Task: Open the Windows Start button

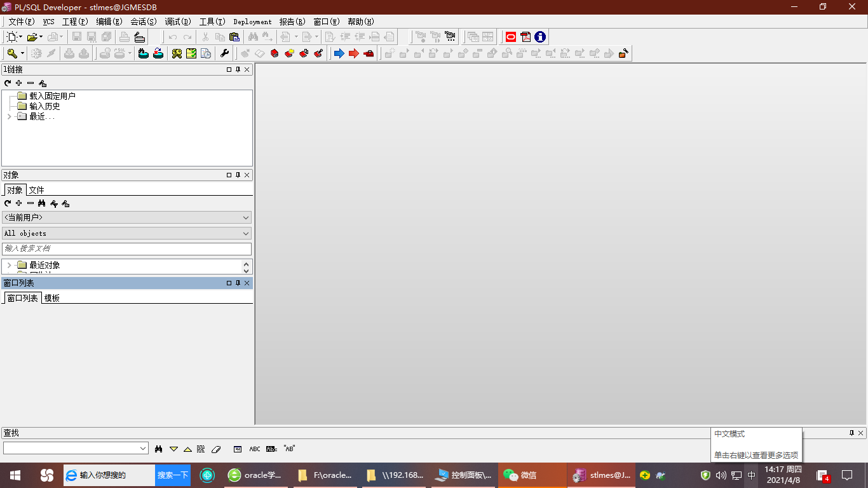Action: [15, 475]
